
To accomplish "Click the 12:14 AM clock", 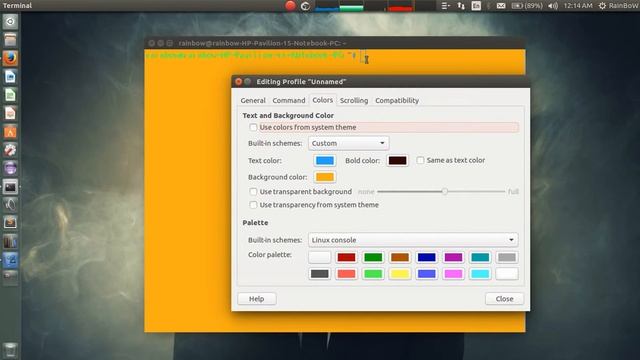I will [578, 6].
